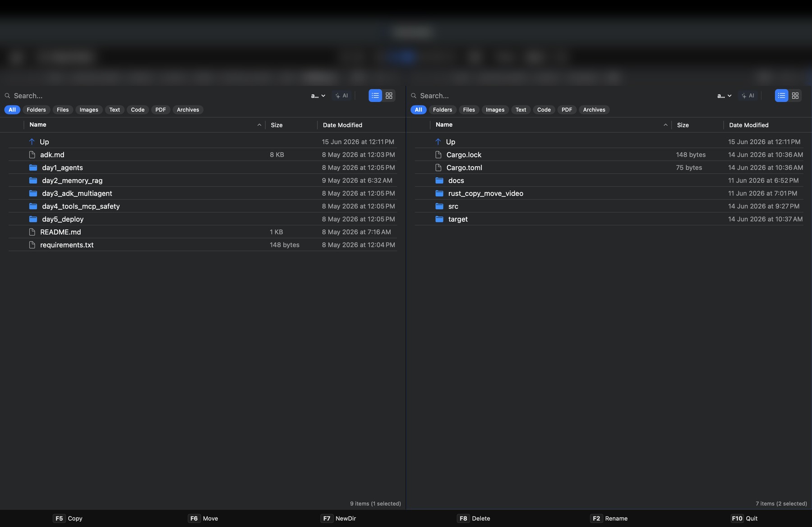
Task: Click '7 items (2 selected)' status text
Action: point(781,504)
